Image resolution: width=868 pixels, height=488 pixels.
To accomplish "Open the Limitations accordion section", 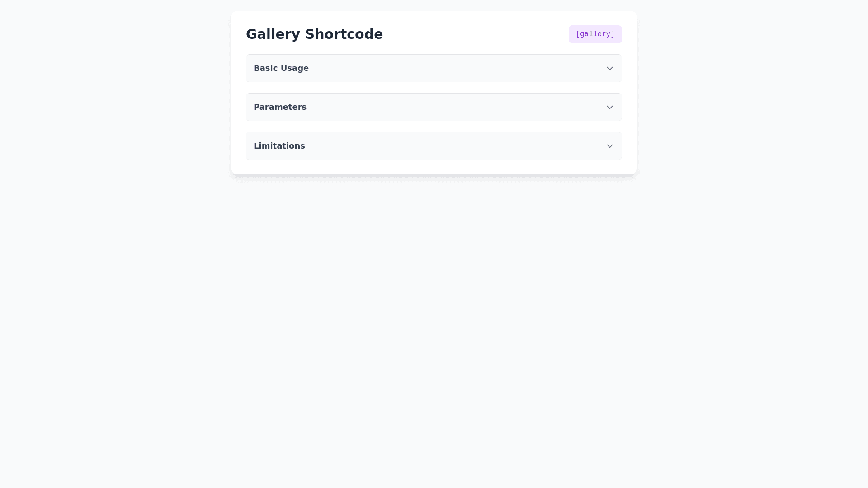I will [x=433, y=146].
